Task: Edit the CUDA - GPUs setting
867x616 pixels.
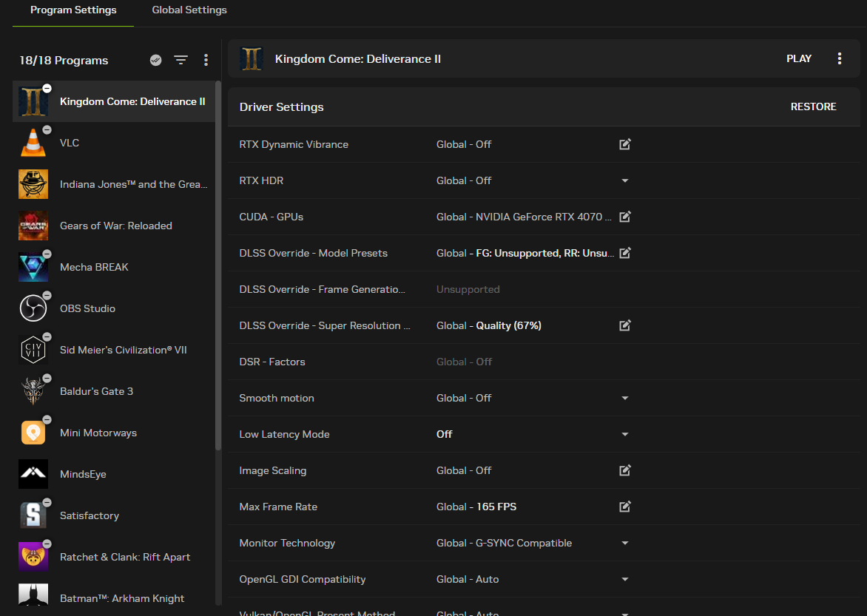Action: [625, 217]
